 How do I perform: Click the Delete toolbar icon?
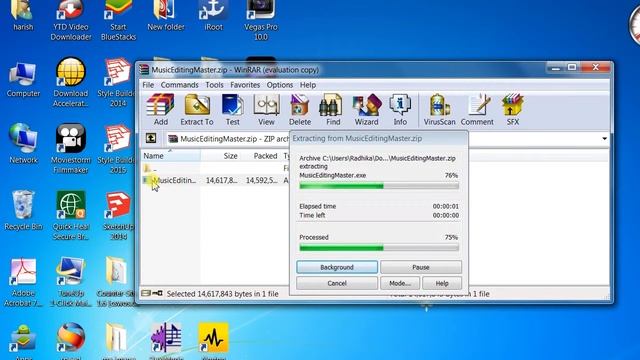tap(300, 110)
